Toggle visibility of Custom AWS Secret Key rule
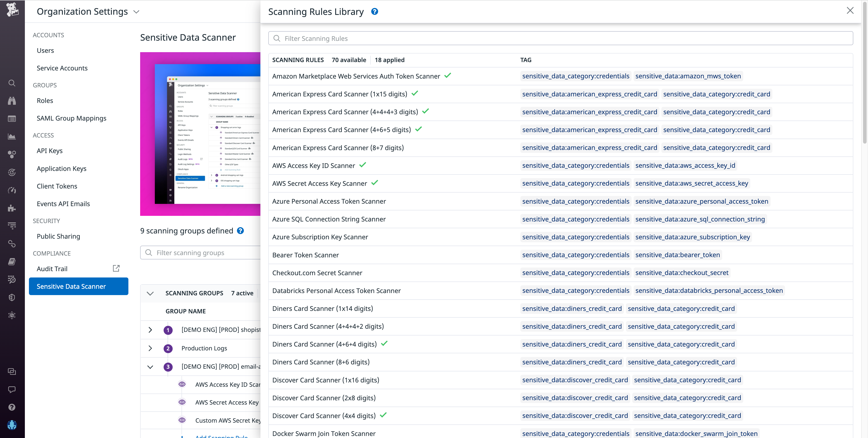The image size is (868, 438). pyautogui.click(x=182, y=420)
